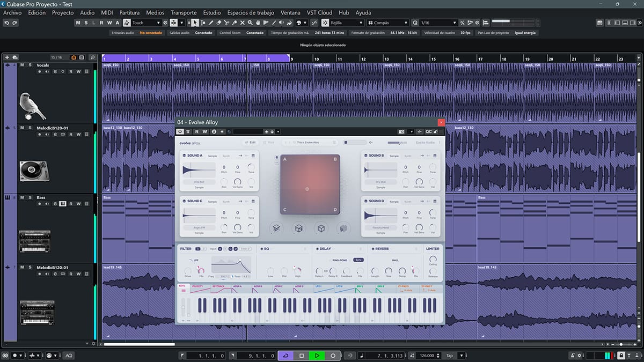Open the Dry Glue sample selector

pyautogui.click(x=380, y=182)
